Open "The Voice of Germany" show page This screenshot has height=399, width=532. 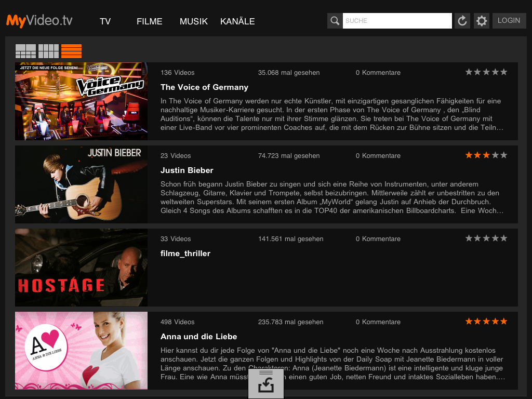[x=204, y=87]
